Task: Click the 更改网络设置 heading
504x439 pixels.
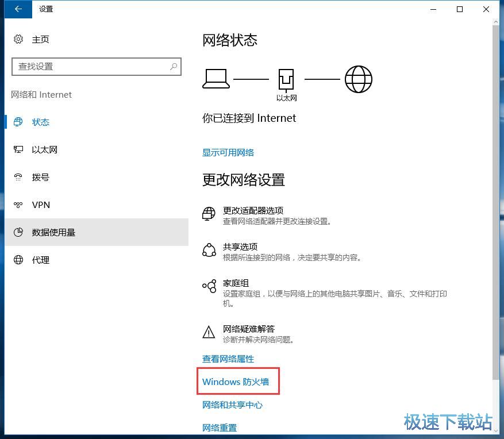Action: click(243, 180)
